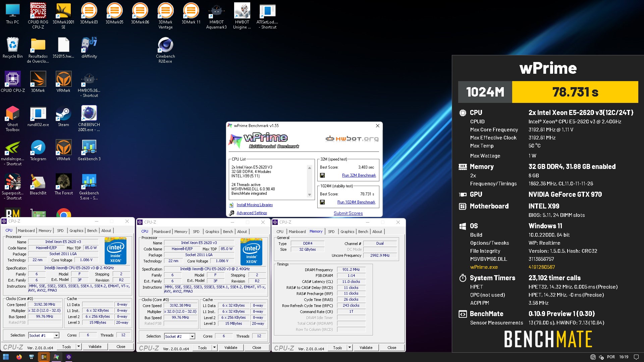Open About tab in right CPU-Z
Viewport: 644px width, 362px height.
[377, 232]
